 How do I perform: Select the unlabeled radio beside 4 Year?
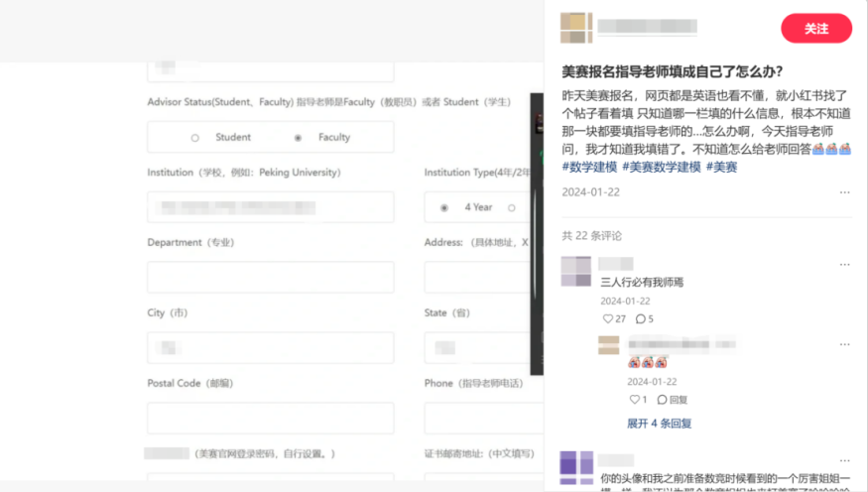(512, 208)
